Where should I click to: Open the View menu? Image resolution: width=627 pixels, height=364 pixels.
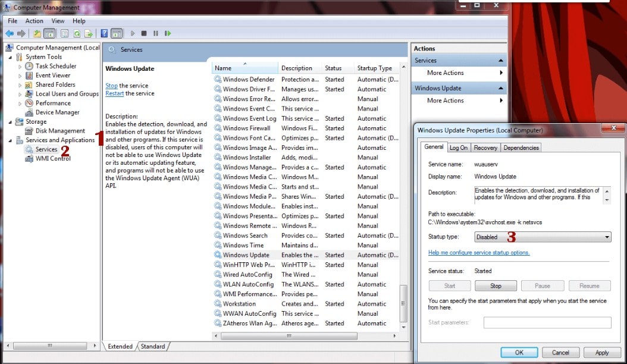click(x=58, y=21)
